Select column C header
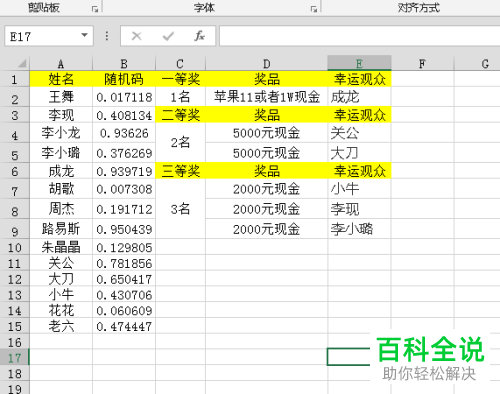The height and width of the screenshot is (394, 500). (x=180, y=63)
